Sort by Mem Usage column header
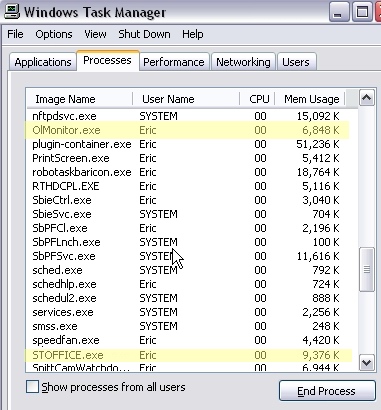This screenshot has height=410, width=381. [310, 99]
